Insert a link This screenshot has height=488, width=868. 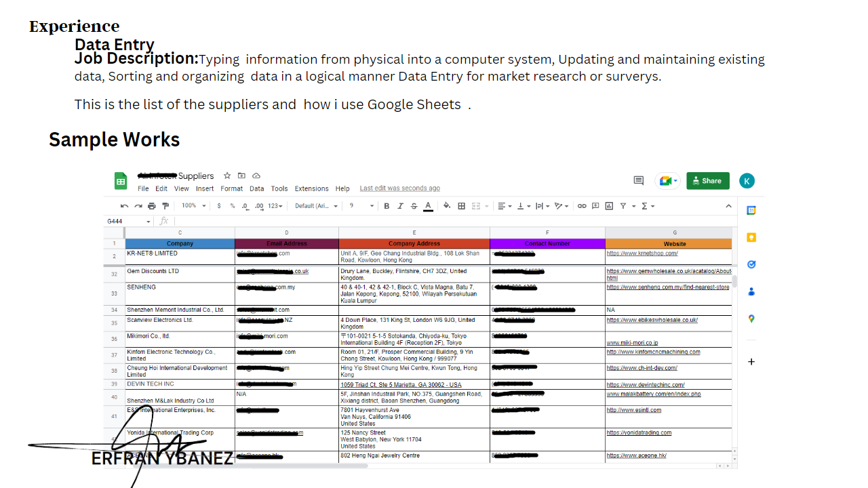[x=582, y=206]
